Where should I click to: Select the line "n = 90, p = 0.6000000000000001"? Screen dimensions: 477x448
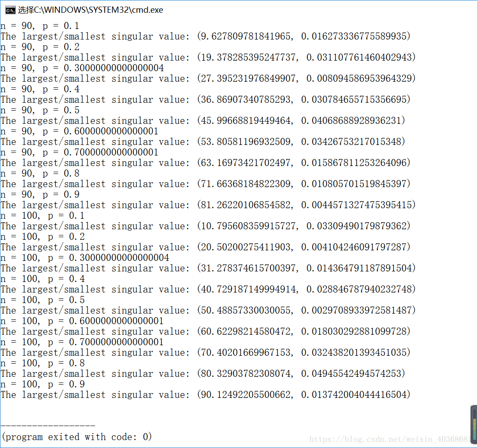click(80, 131)
